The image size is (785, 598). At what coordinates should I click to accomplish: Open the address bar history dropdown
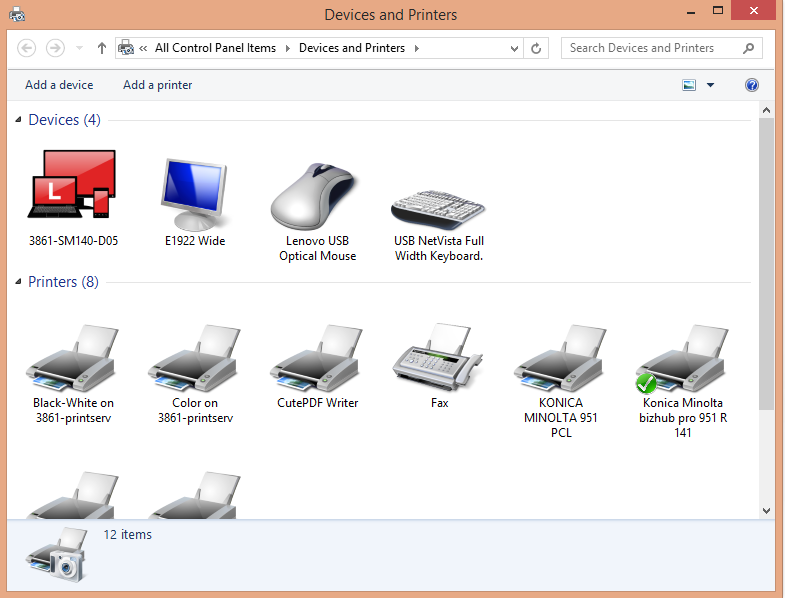point(514,49)
